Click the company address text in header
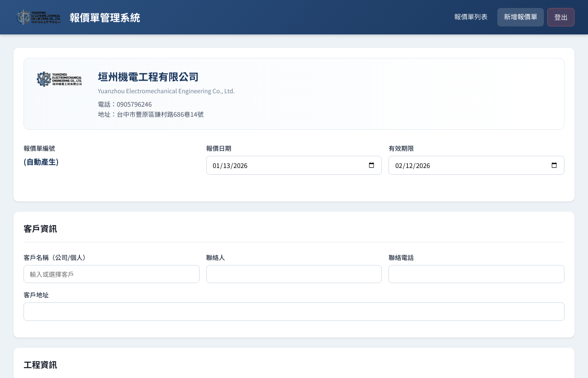Image resolution: width=588 pixels, height=378 pixels. pyautogui.click(x=150, y=114)
